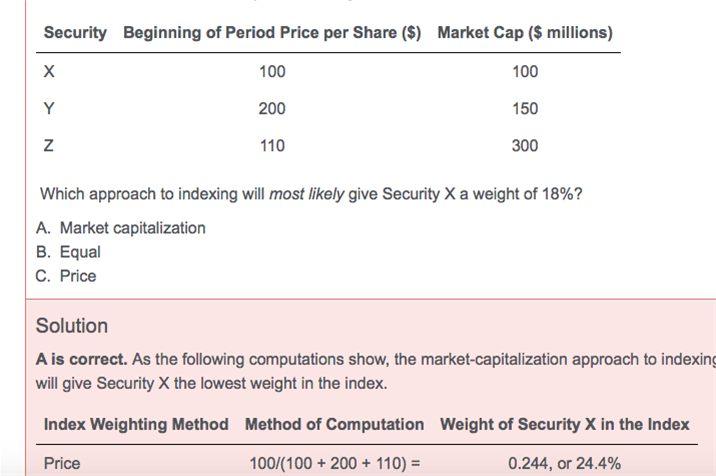Click the 100/(100 + 200 + 110) computation
716x476 pixels.
pyautogui.click(x=335, y=464)
